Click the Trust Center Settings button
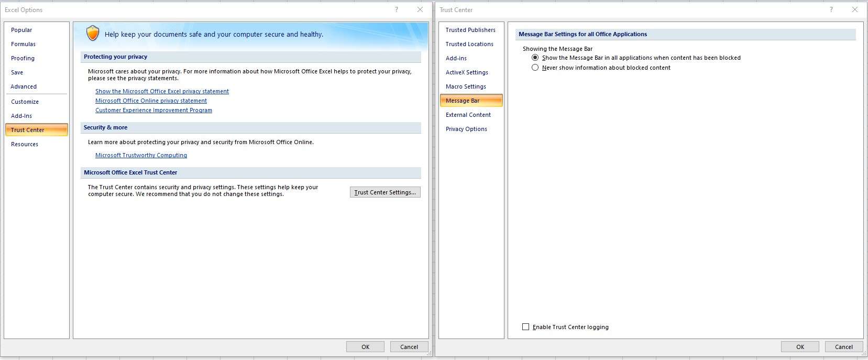This screenshot has height=360, width=868. [385, 192]
